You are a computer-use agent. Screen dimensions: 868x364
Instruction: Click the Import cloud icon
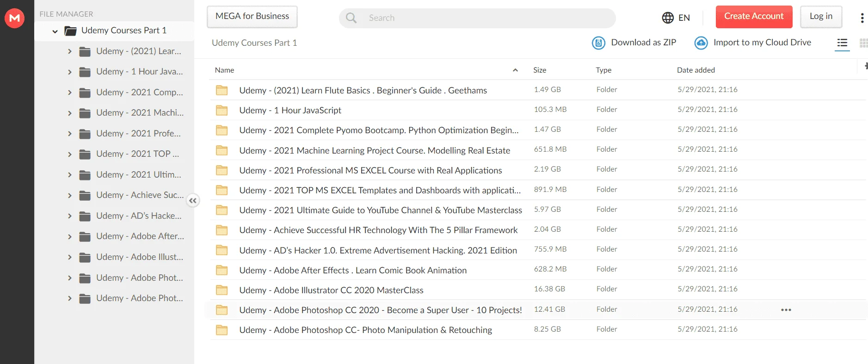click(701, 43)
